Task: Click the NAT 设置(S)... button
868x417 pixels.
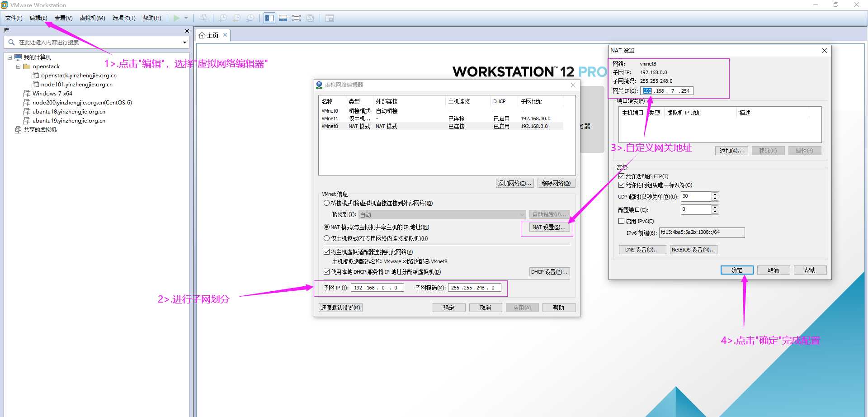Action: (x=548, y=227)
